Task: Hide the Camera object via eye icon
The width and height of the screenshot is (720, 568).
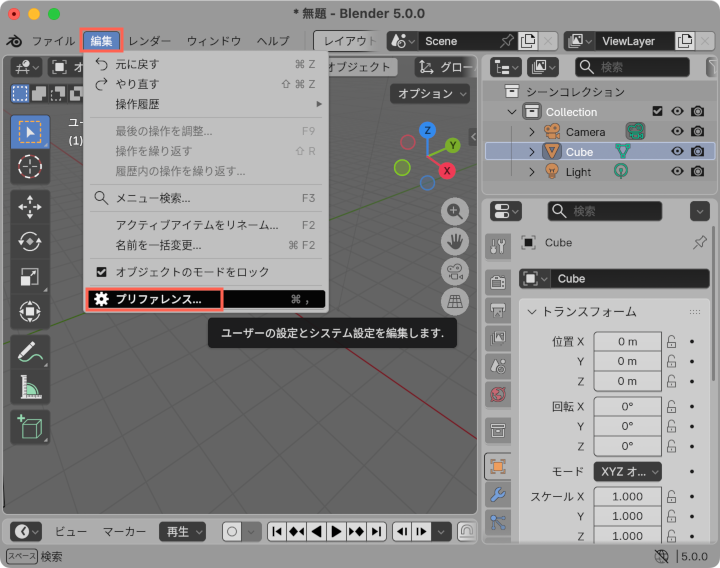Action: 677,132
